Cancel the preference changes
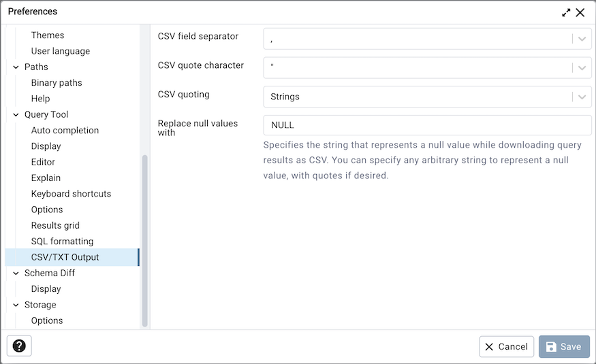Screen dimensions: 596x364 506,346
